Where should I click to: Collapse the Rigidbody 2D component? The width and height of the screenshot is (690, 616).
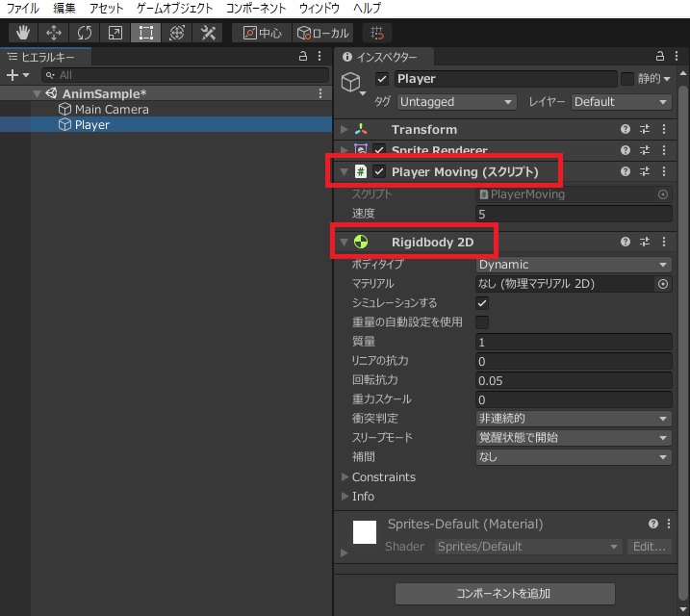pos(345,242)
